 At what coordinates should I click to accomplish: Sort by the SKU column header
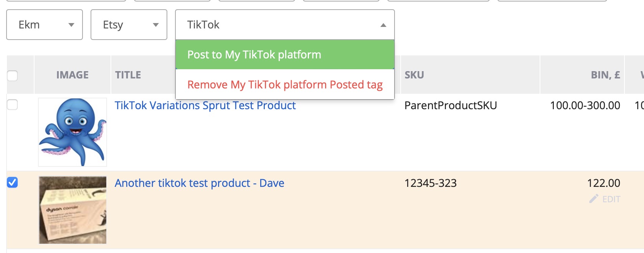click(x=414, y=75)
